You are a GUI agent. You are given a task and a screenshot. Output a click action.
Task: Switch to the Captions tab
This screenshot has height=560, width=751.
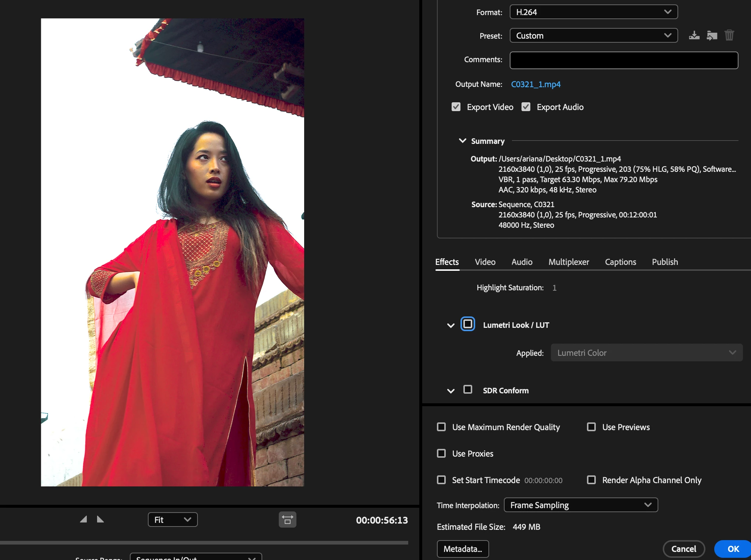tap(620, 262)
